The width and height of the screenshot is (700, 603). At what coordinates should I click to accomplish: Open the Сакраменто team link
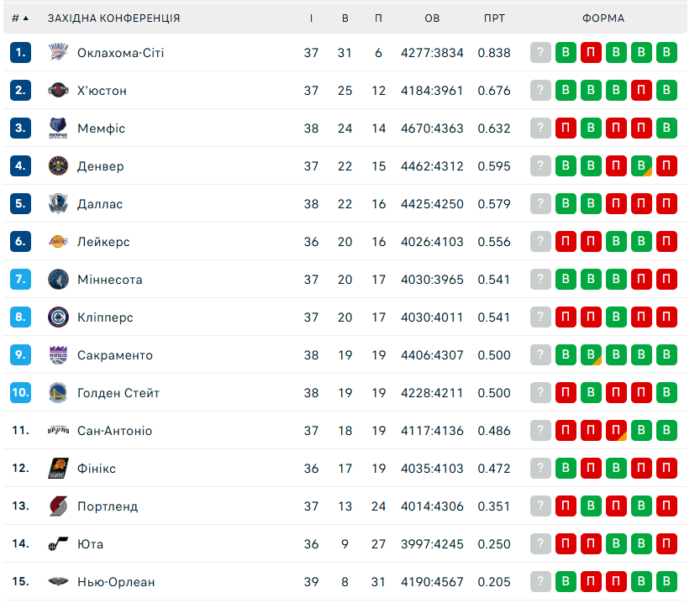(115, 355)
